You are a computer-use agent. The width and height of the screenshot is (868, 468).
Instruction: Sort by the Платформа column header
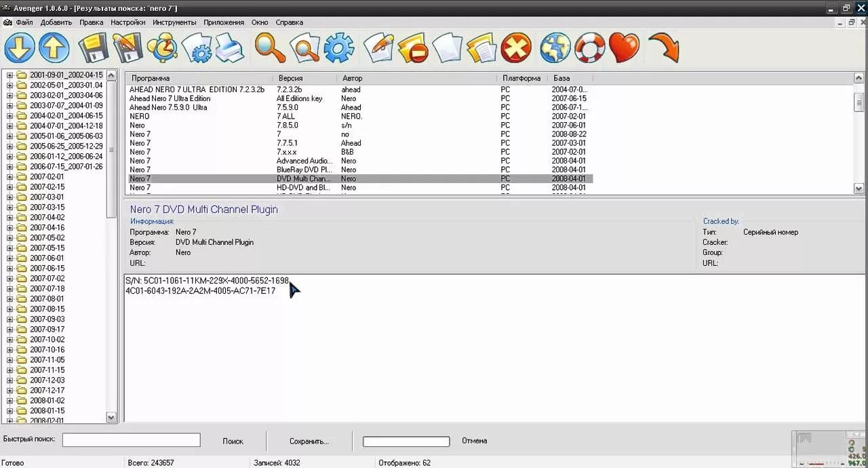(x=521, y=78)
